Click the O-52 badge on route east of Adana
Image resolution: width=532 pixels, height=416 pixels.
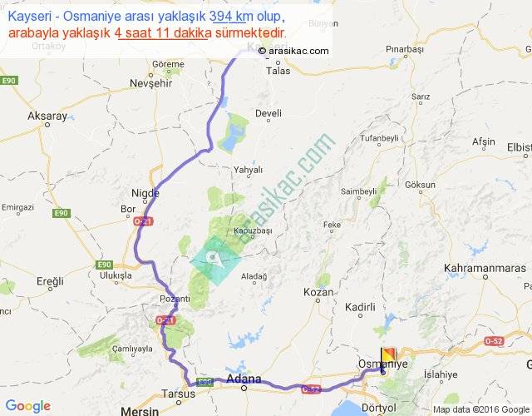[x=311, y=389]
